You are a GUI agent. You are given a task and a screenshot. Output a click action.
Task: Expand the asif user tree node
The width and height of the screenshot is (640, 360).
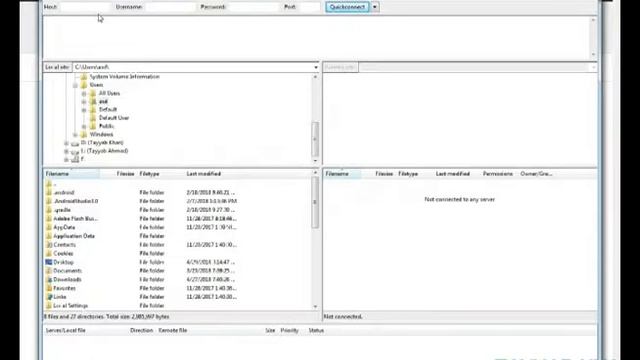pyautogui.click(x=84, y=102)
